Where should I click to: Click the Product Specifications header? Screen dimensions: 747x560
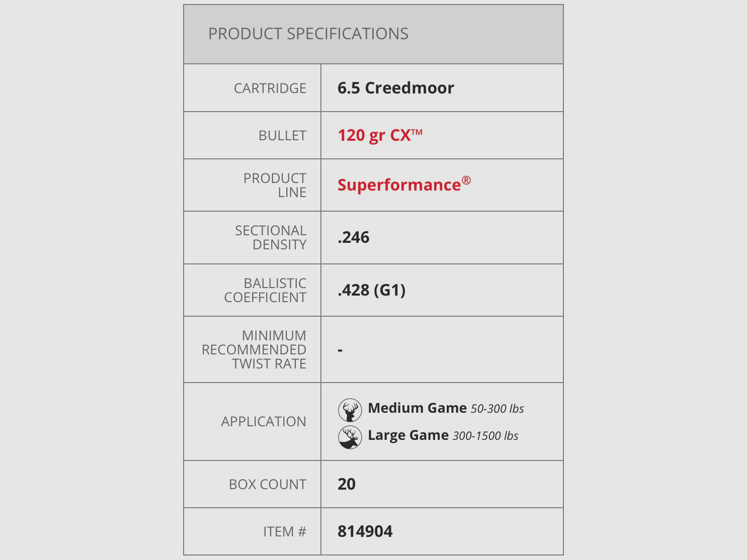[308, 34]
